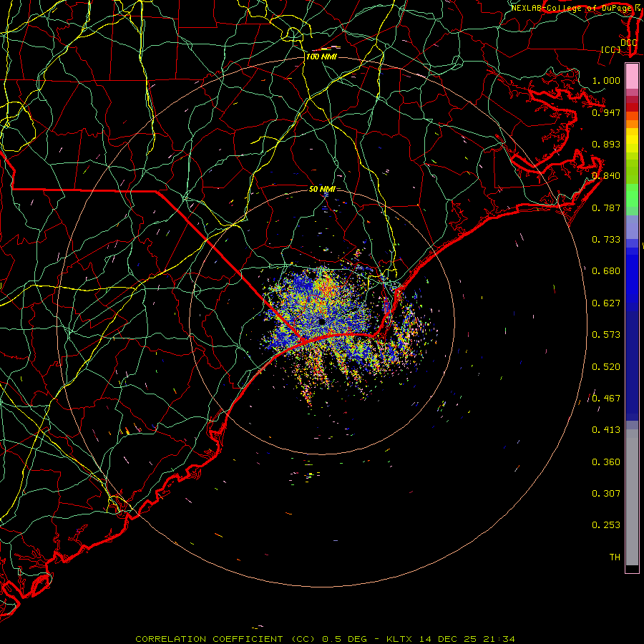The height and width of the screenshot is (644, 644).
Task: Click the 0.840 legend value
Action: pyautogui.click(x=606, y=176)
